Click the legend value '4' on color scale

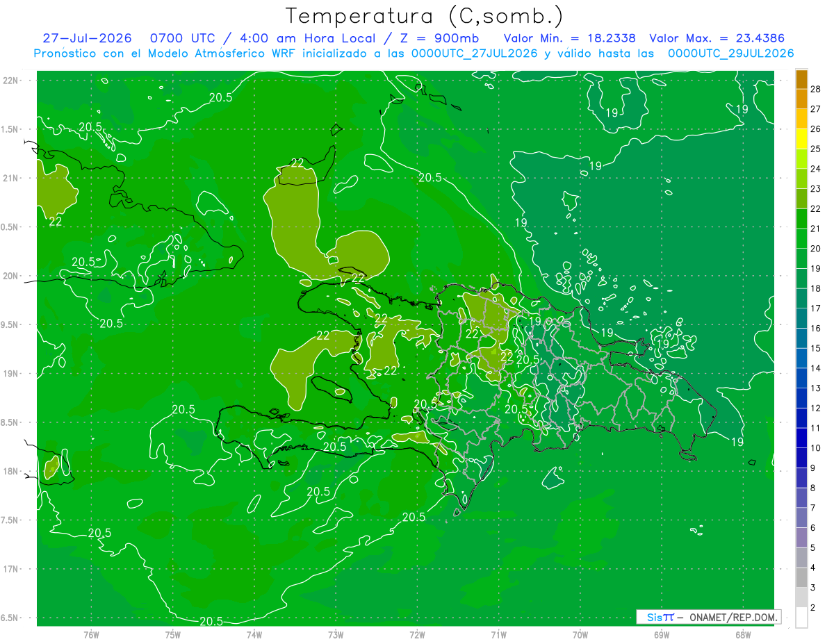pyautogui.click(x=814, y=568)
